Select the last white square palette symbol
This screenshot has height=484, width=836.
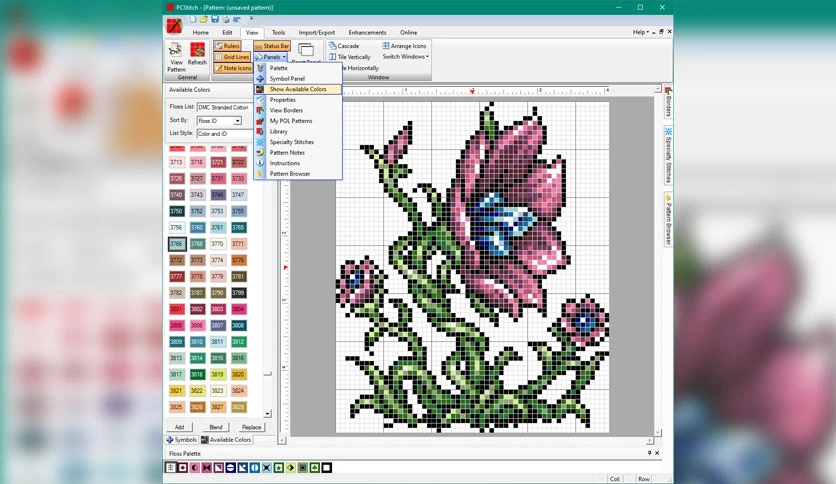(327, 467)
